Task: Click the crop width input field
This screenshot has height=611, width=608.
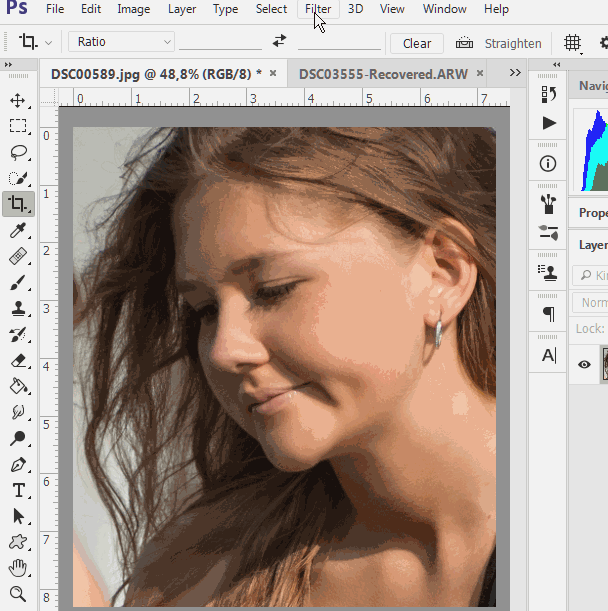Action: click(220, 42)
